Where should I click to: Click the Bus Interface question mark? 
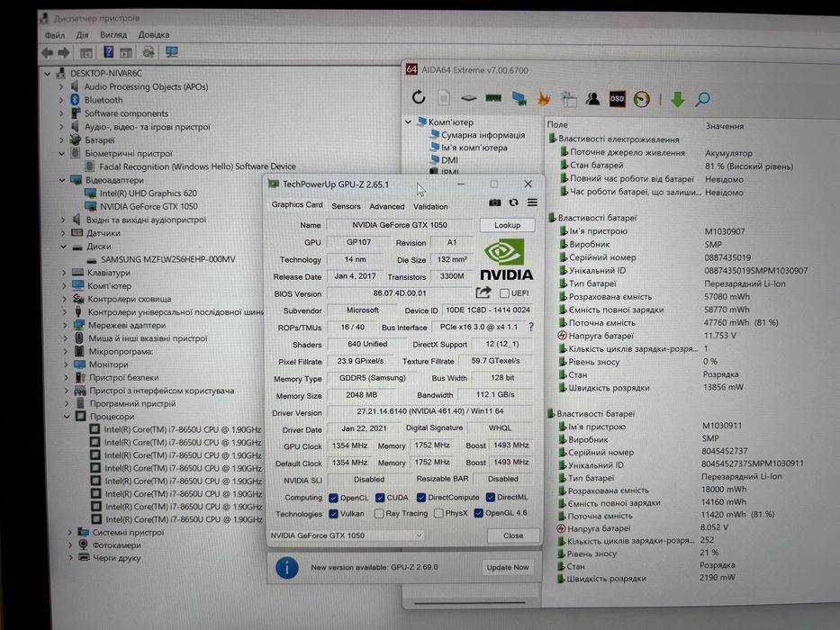pyautogui.click(x=531, y=327)
